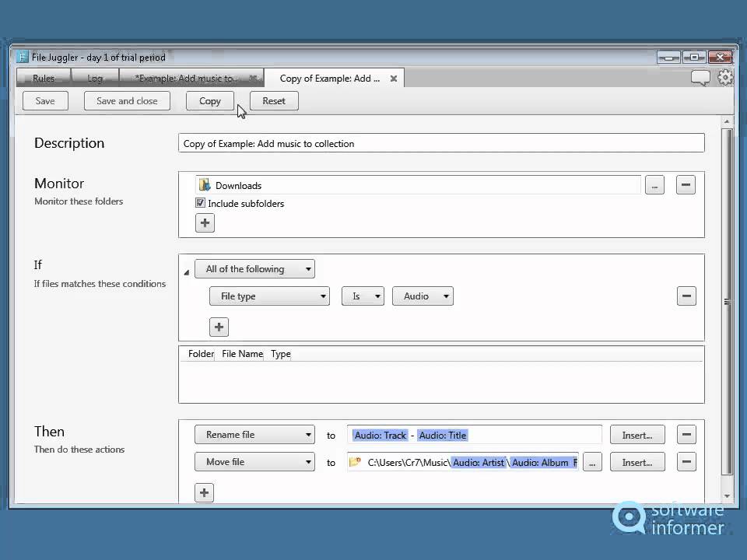
Task: Click the Downloads folder path field
Action: point(418,185)
